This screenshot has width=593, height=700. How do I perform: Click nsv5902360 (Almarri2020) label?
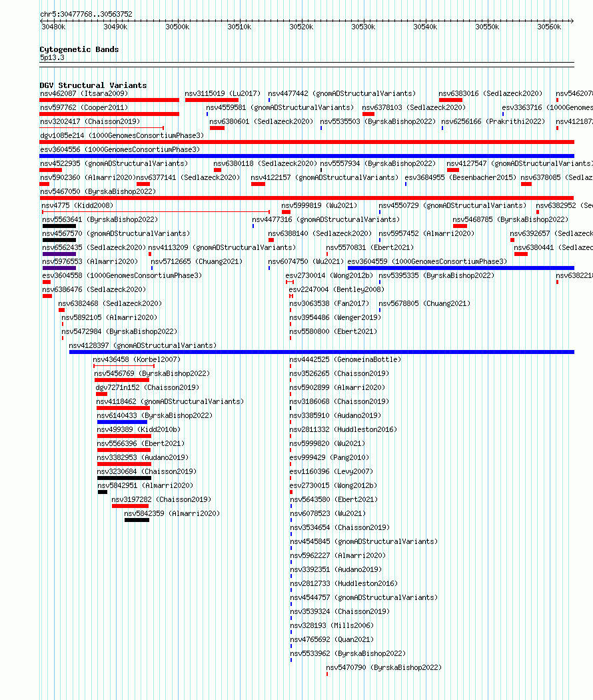(x=88, y=177)
